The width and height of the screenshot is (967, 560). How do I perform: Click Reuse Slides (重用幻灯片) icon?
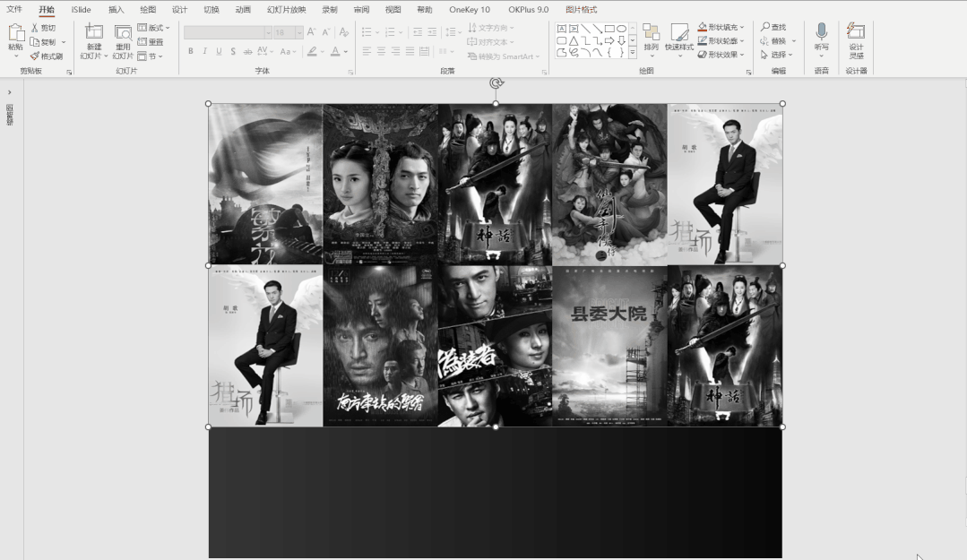point(123,32)
